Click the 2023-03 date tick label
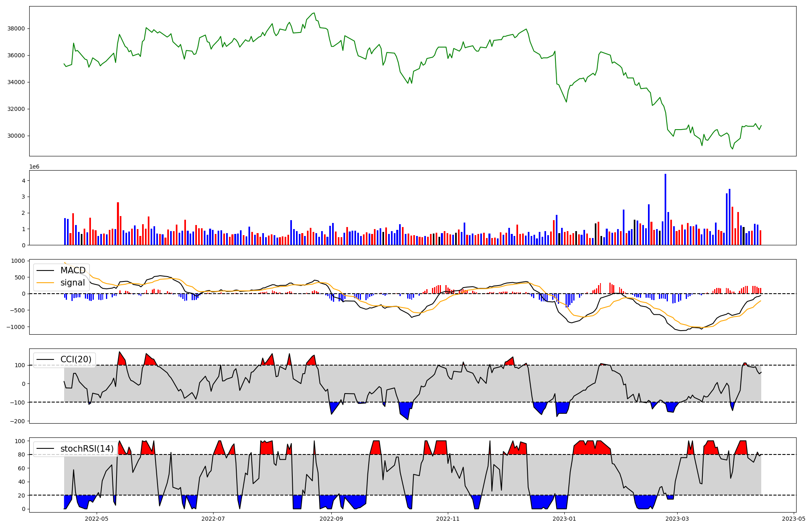 (677, 519)
